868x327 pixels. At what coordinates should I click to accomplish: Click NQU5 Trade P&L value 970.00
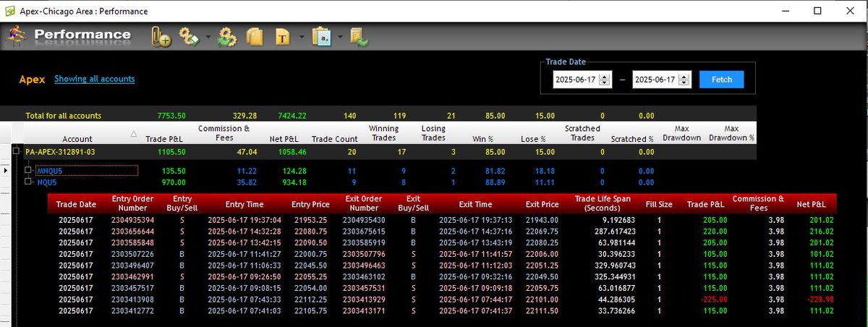(x=174, y=182)
